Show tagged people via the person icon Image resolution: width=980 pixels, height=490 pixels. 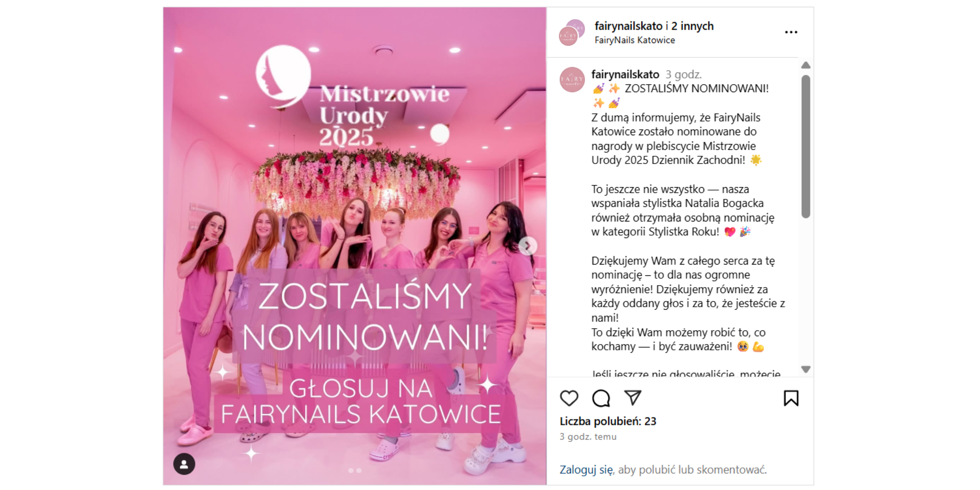point(184,464)
